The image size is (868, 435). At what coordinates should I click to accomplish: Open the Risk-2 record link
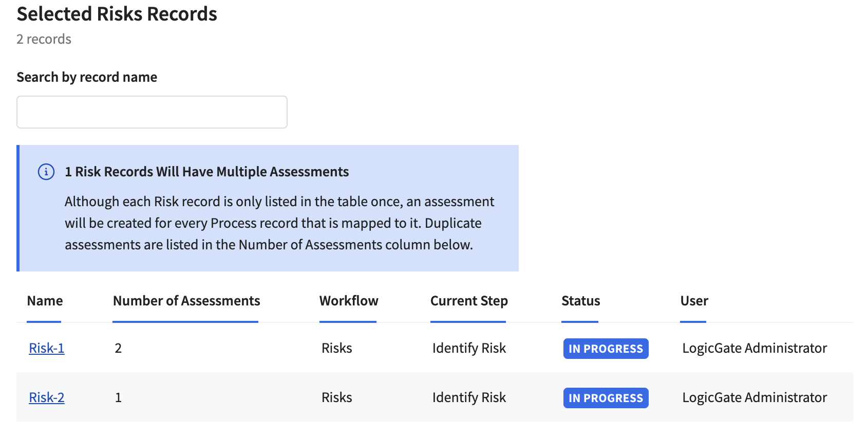[x=47, y=397]
